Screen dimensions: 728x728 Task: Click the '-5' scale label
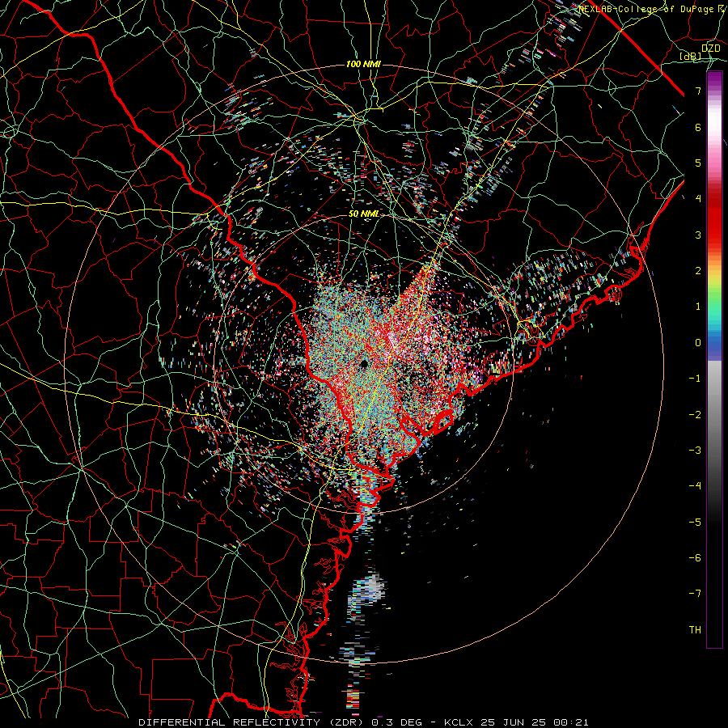pos(695,523)
